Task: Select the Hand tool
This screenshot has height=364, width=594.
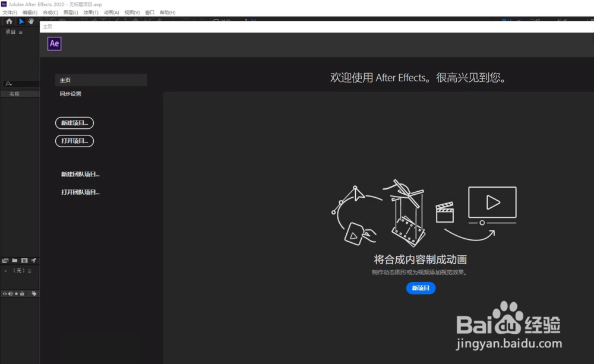Action: tap(31, 21)
